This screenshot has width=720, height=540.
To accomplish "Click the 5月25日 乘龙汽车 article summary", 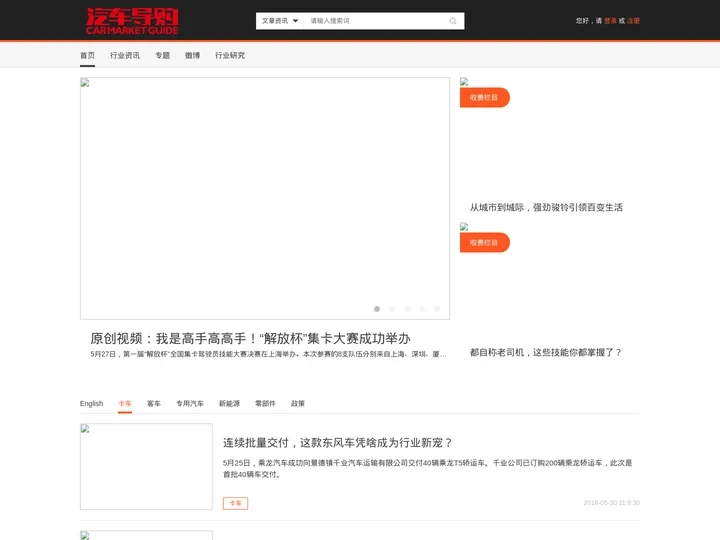I will 428,469.
